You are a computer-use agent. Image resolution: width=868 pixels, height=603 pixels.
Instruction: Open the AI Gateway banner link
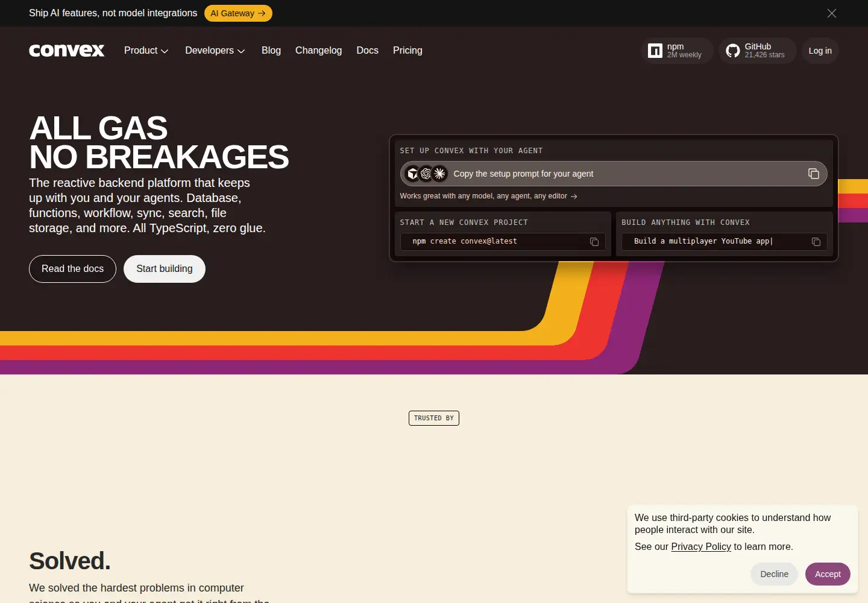(238, 13)
